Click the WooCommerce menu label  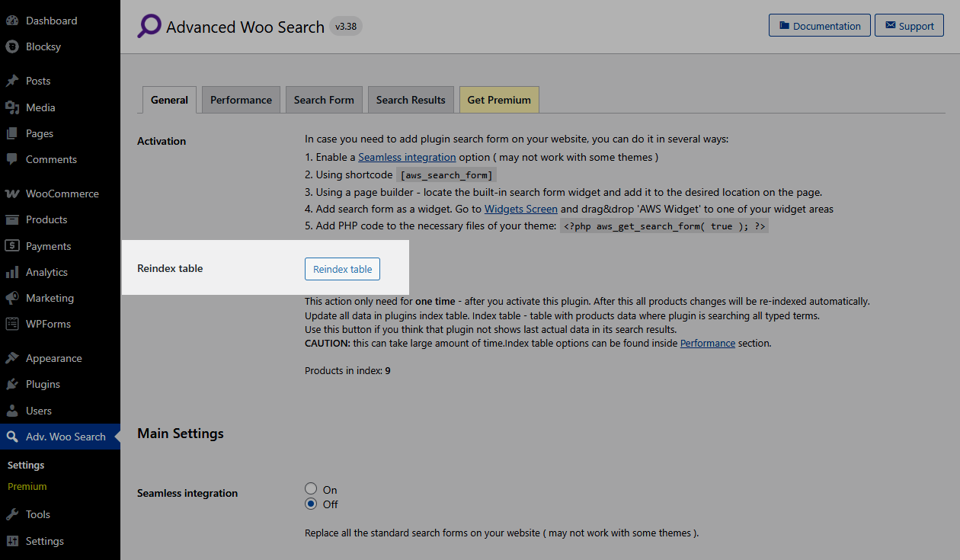point(62,194)
